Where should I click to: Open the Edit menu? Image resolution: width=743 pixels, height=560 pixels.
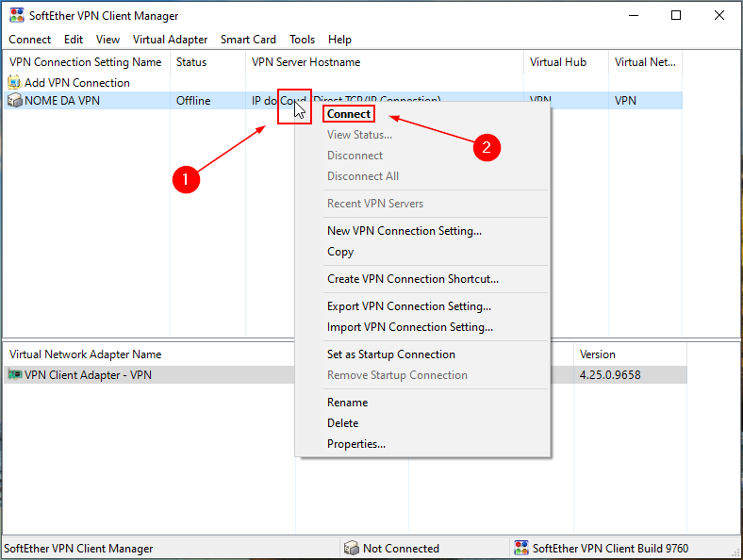[74, 40]
